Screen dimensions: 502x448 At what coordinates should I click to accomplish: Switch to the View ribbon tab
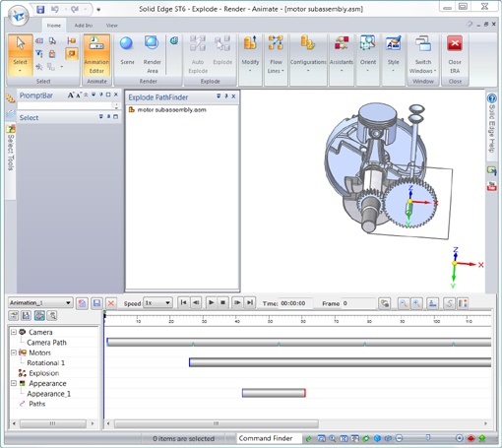point(111,26)
